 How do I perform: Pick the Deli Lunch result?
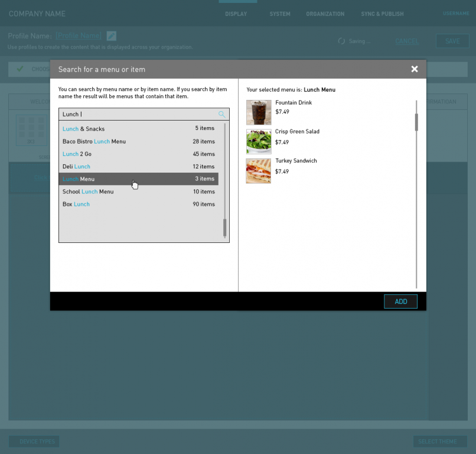(139, 167)
